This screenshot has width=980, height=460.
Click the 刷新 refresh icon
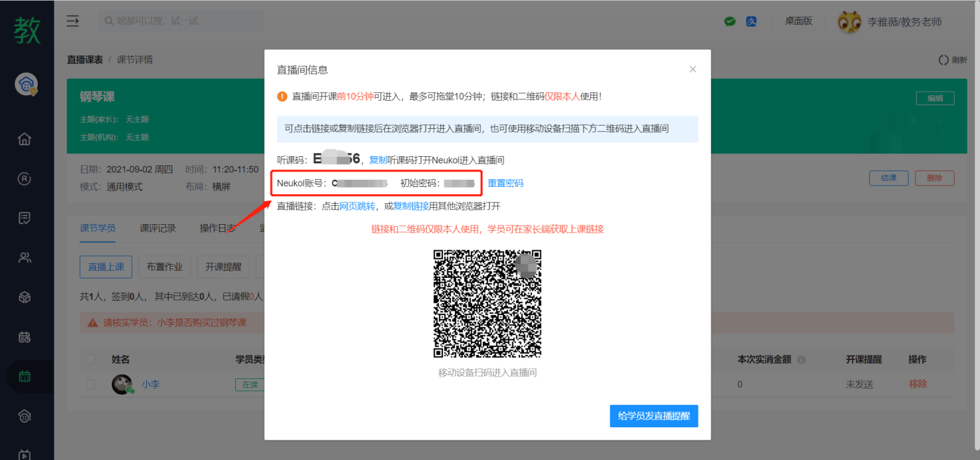coord(943,59)
